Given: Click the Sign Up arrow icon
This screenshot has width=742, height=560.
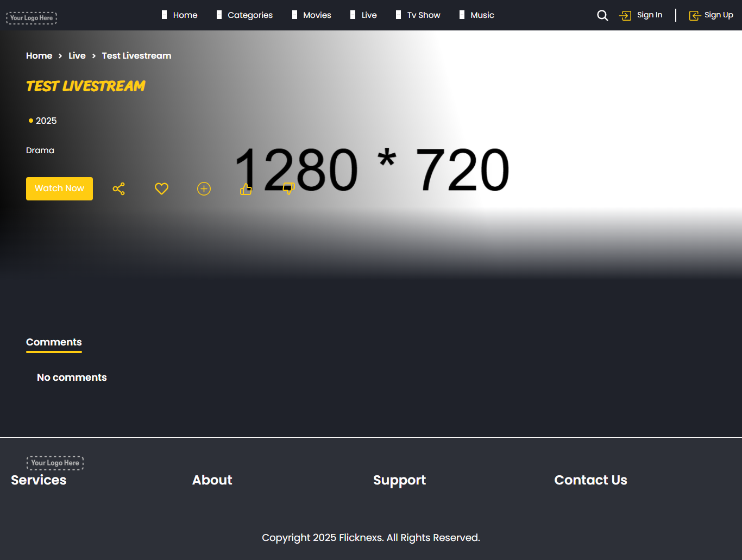Looking at the screenshot, I should [695, 15].
